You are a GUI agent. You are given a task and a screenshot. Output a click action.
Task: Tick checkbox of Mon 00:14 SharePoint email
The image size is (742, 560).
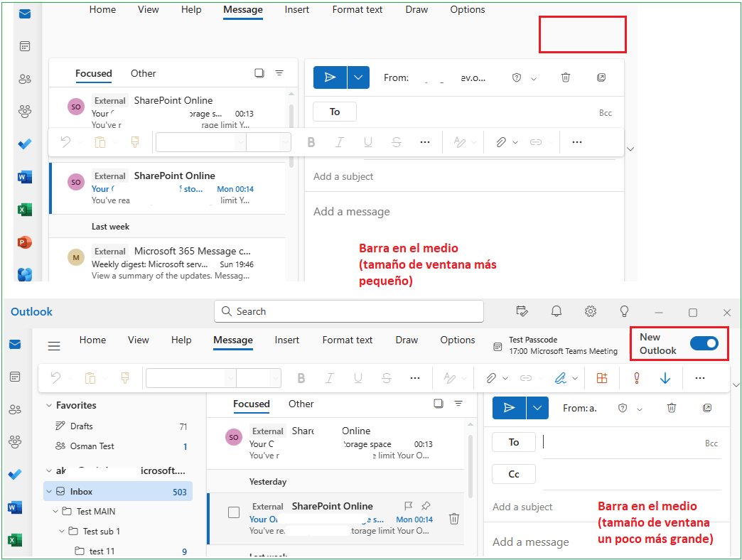tap(234, 512)
